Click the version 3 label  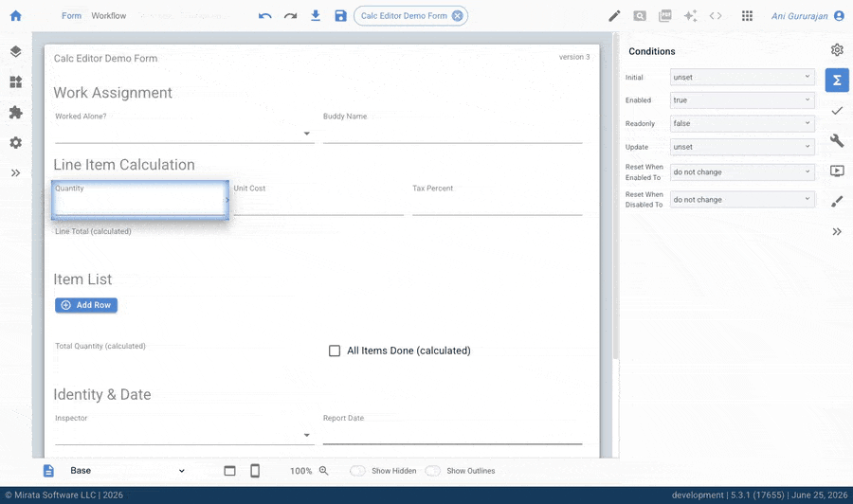(x=574, y=57)
